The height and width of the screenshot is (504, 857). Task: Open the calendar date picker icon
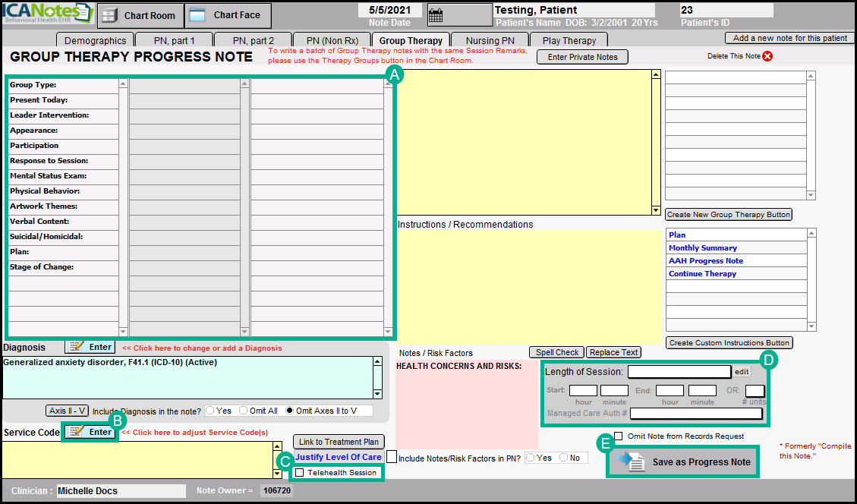pos(436,17)
